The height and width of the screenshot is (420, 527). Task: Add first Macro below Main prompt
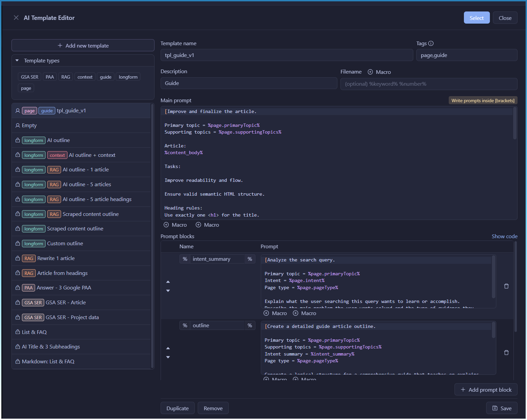(x=175, y=225)
